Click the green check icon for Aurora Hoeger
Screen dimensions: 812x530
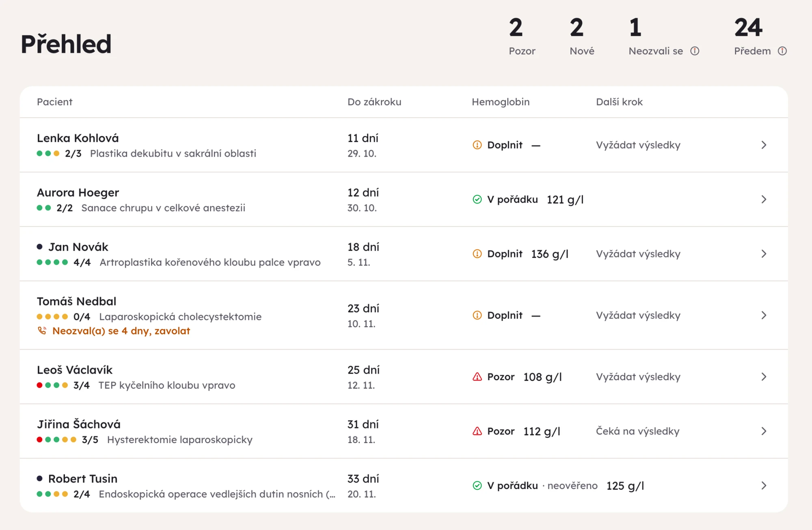pyautogui.click(x=477, y=199)
